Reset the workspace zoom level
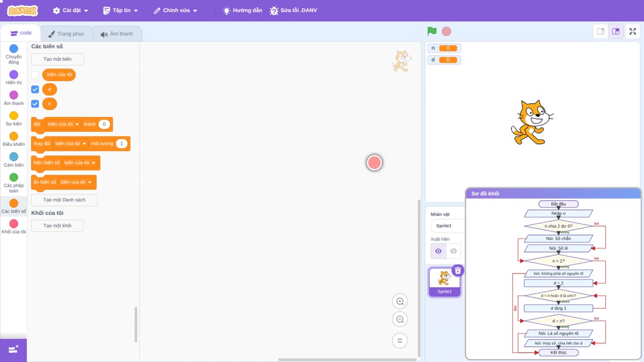Viewport: 644px width, 362px height. (400, 340)
